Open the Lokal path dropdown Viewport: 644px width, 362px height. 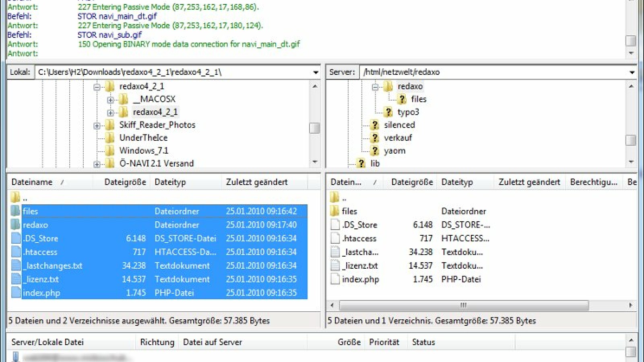[316, 72]
